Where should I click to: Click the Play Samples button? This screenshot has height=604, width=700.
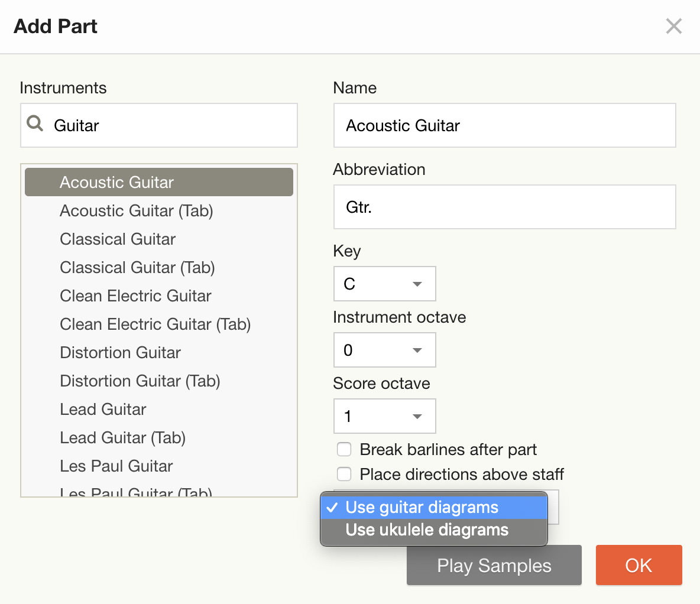pyautogui.click(x=494, y=565)
